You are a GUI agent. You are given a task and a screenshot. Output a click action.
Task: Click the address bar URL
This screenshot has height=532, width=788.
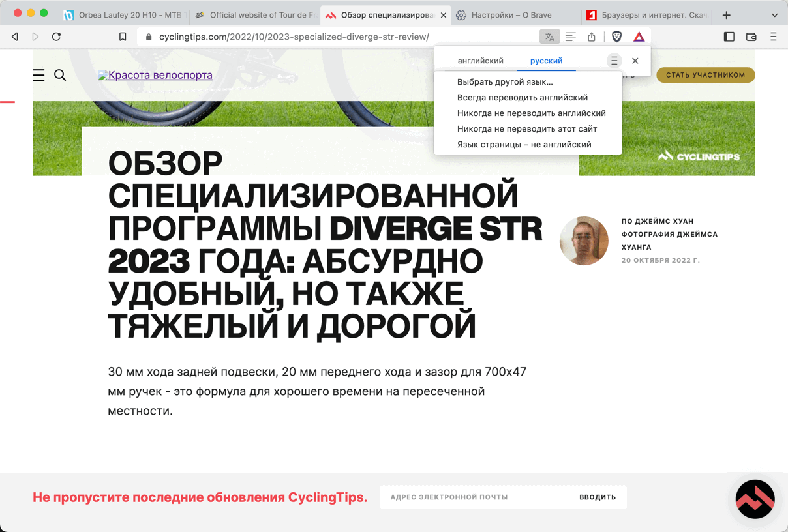click(x=294, y=37)
